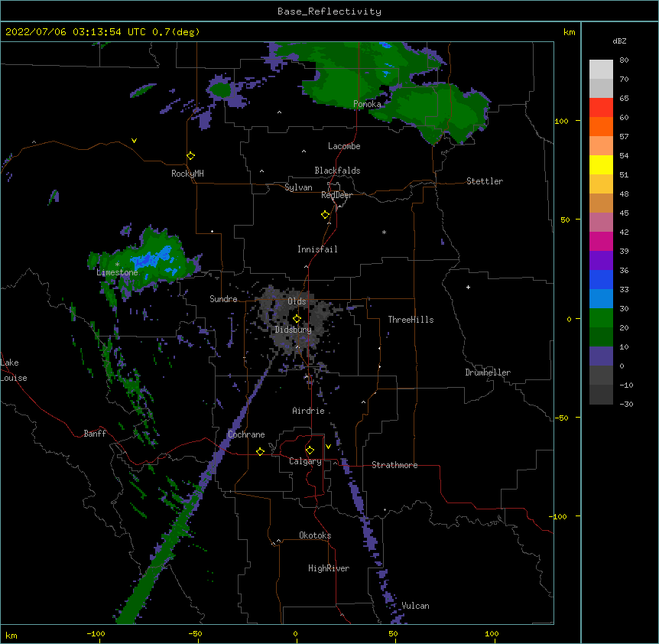Click the dBZ legend heading
Image resolution: width=659 pixels, height=644 pixels.
tap(619, 41)
